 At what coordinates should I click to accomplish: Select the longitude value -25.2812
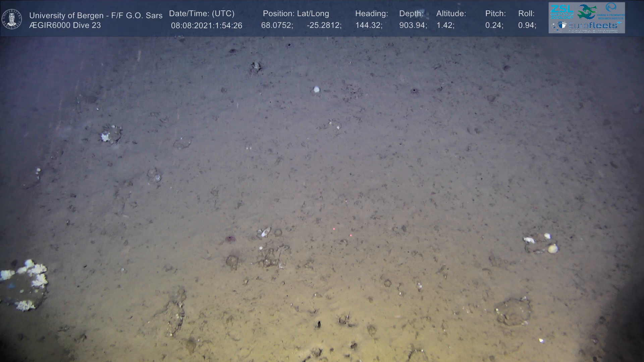pos(324,25)
